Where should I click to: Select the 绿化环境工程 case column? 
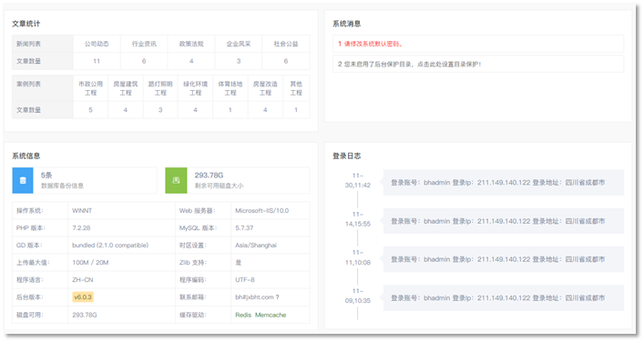(x=195, y=88)
